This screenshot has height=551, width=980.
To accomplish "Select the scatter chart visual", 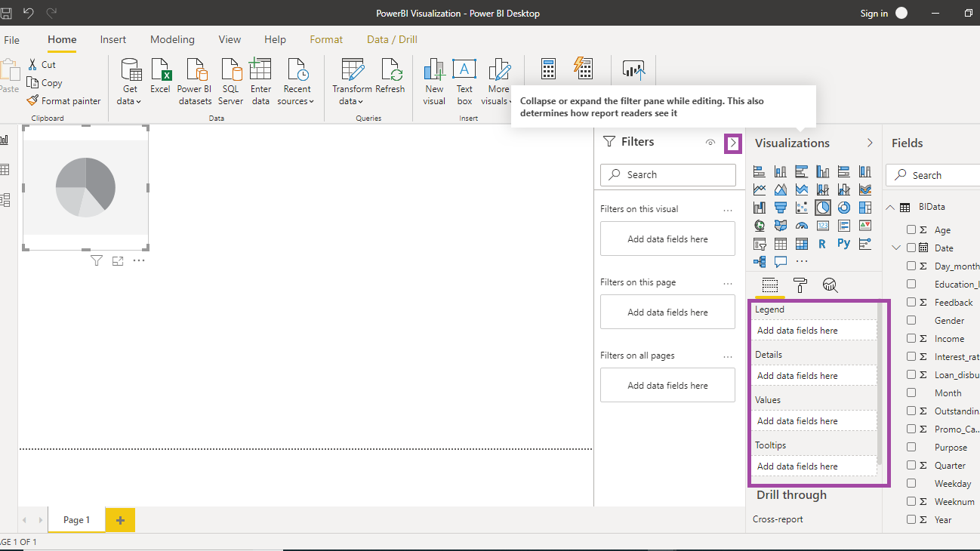I will (802, 208).
